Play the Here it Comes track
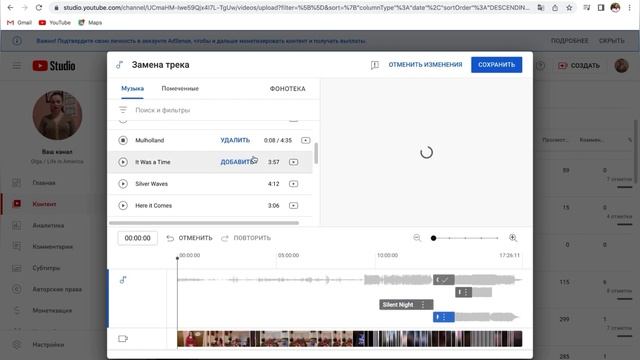The width and height of the screenshot is (640, 360). pos(123,205)
